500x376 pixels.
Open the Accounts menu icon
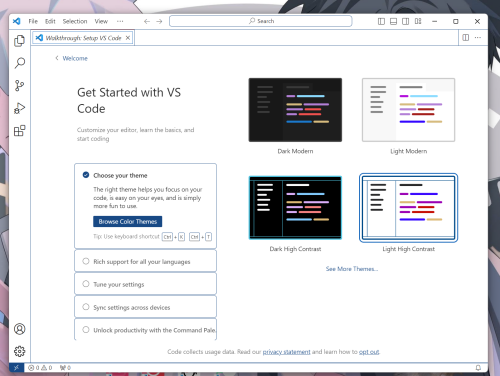click(x=19, y=329)
